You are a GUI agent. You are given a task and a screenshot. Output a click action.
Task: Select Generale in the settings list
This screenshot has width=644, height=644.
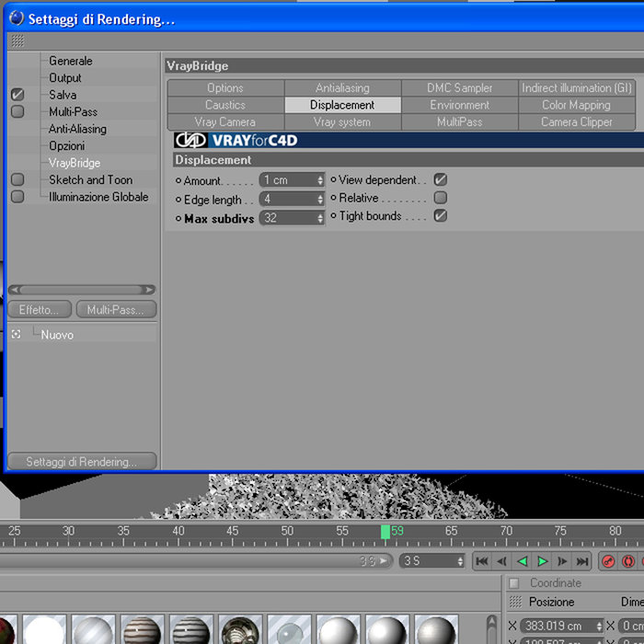tap(71, 61)
